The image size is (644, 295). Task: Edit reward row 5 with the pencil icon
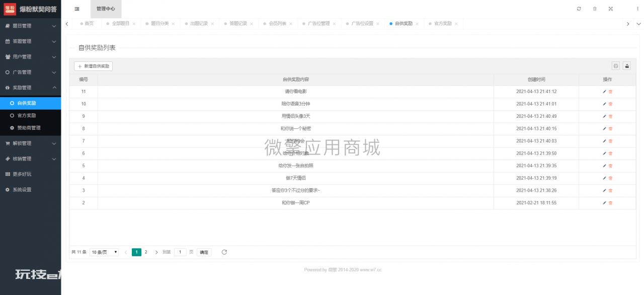604,166
